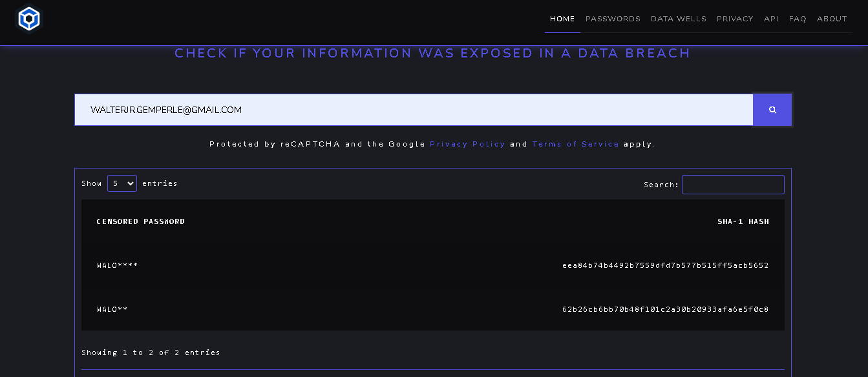Visit the ABOUT page
The height and width of the screenshot is (377, 868).
(832, 19)
